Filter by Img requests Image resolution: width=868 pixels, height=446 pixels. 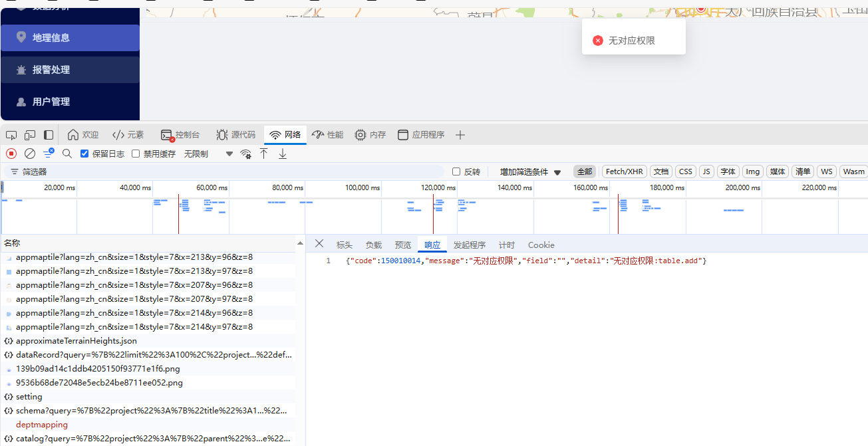coord(753,171)
